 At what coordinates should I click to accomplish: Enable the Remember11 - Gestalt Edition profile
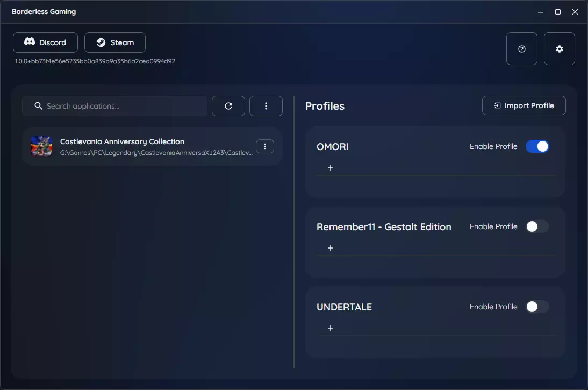click(537, 226)
